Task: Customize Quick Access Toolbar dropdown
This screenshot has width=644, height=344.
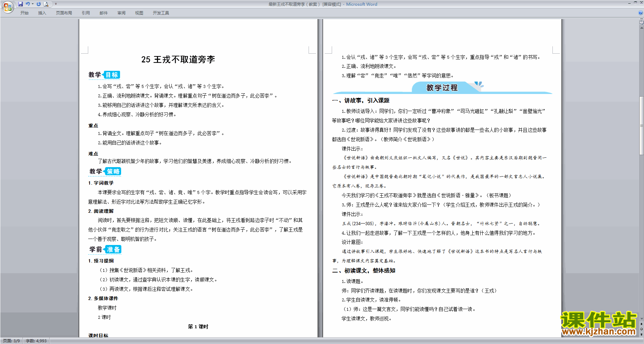Action: tap(56, 4)
